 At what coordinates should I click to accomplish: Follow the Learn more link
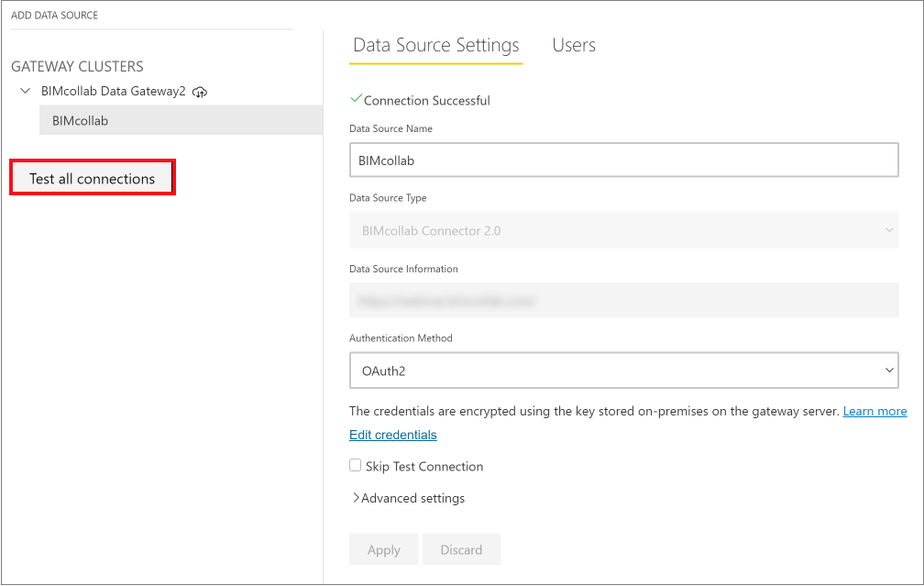tap(874, 411)
